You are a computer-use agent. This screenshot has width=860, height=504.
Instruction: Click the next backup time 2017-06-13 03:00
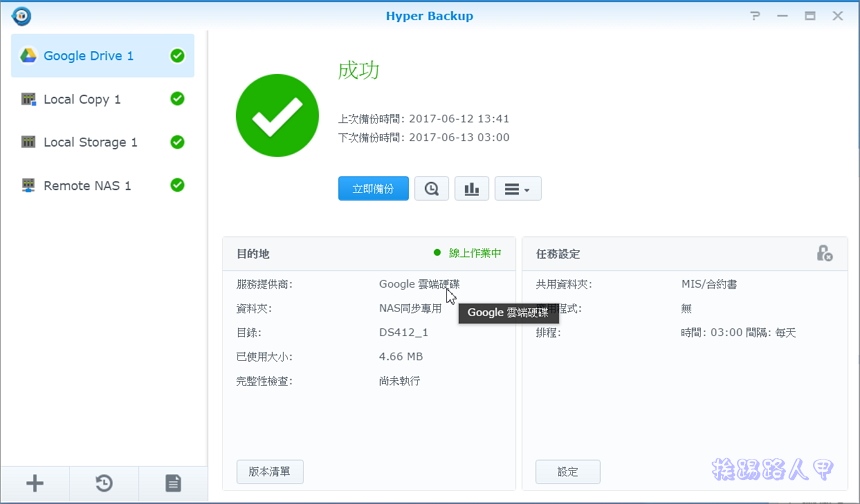(x=459, y=137)
